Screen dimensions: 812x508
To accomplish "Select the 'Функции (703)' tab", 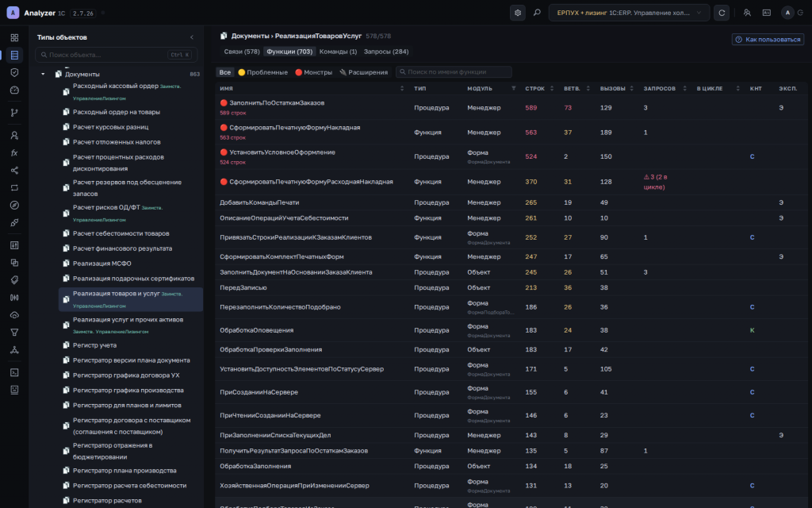I will click(x=289, y=52).
